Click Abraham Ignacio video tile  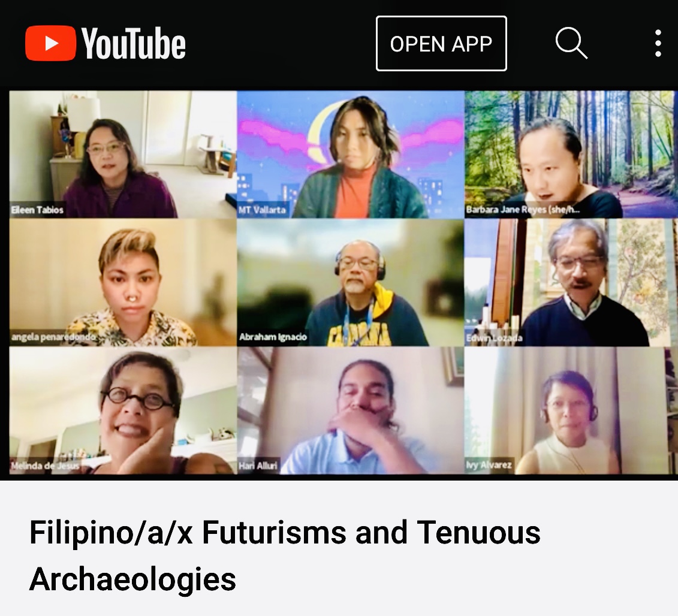tap(350, 282)
